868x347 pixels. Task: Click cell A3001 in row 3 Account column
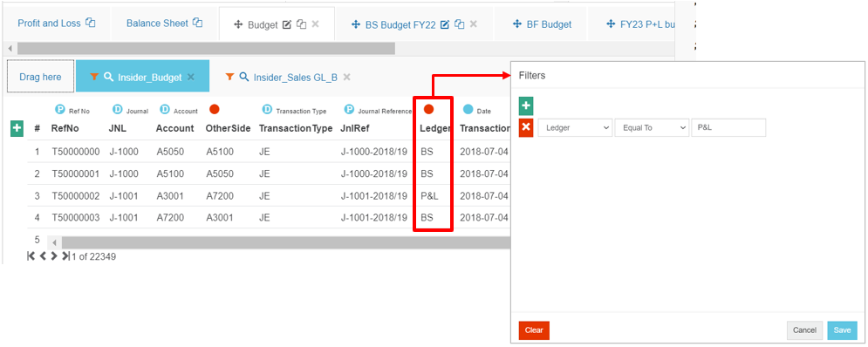(169, 195)
